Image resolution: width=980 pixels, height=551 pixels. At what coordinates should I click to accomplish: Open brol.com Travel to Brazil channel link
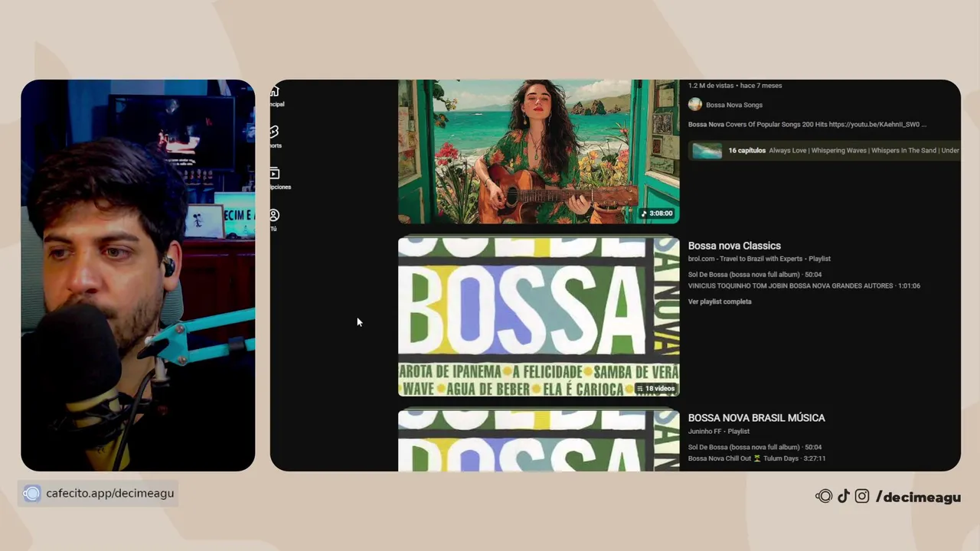click(745, 259)
